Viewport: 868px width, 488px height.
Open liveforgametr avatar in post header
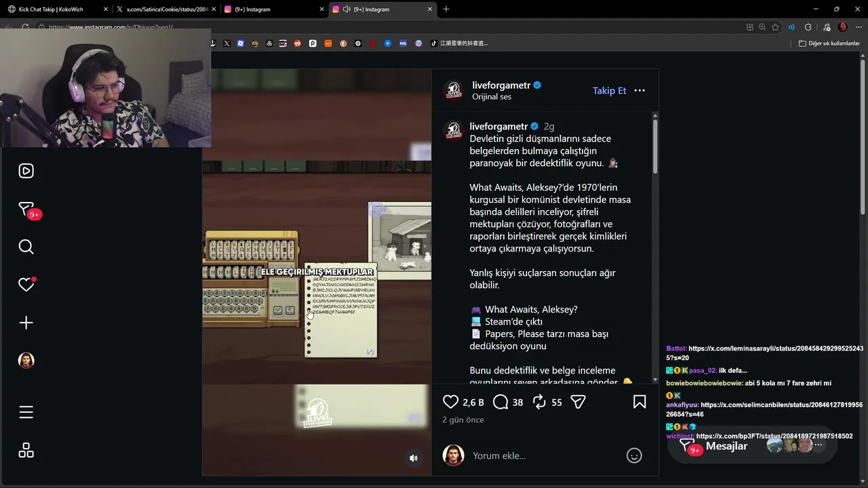(x=453, y=91)
